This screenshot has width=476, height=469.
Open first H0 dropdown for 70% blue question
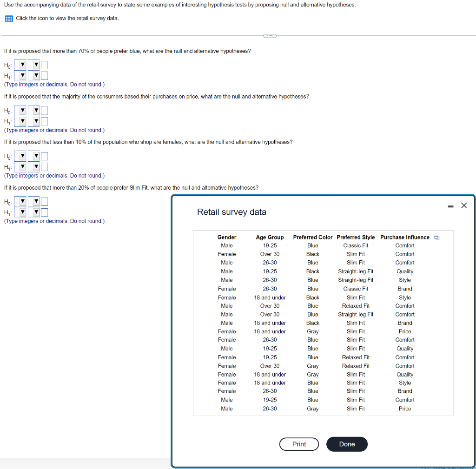click(20, 65)
